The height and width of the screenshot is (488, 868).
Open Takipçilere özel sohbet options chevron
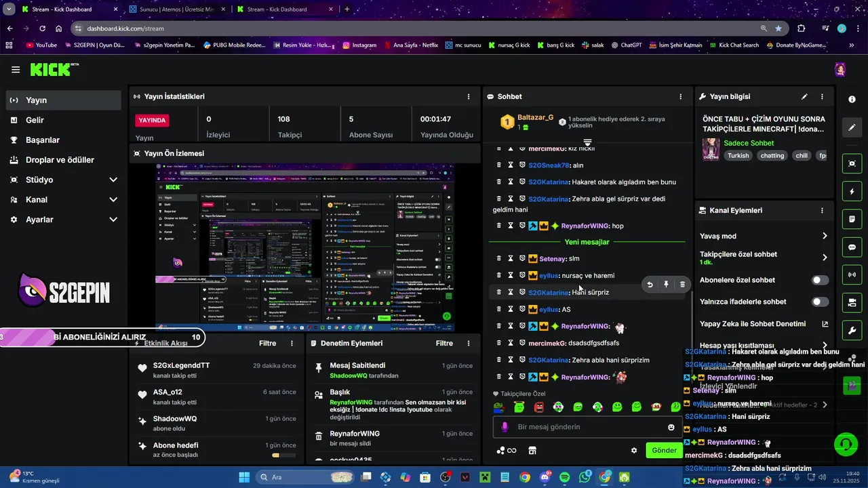825,258
